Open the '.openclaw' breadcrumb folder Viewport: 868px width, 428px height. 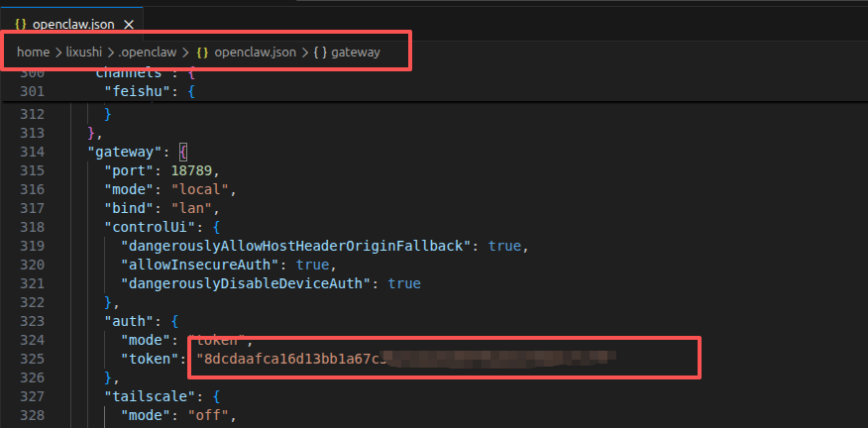pos(147,53)
